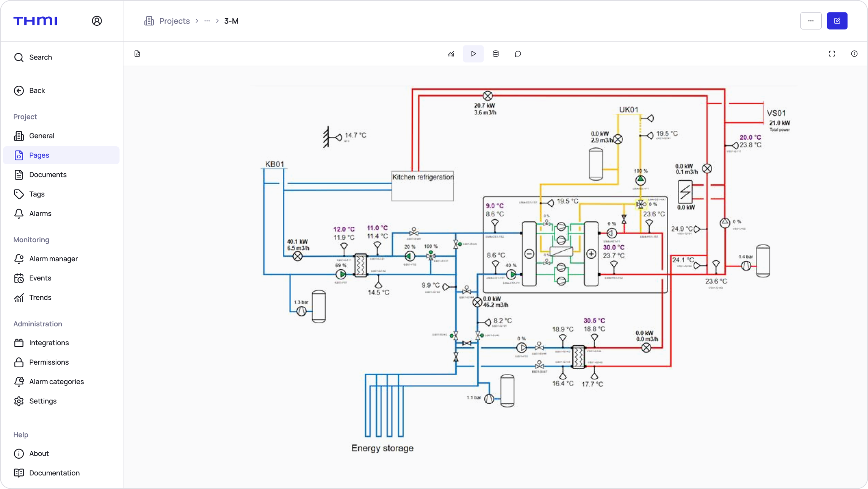Screen dimensions: 868x489
Task: Open Documentation in Help section
Action: 54,473
